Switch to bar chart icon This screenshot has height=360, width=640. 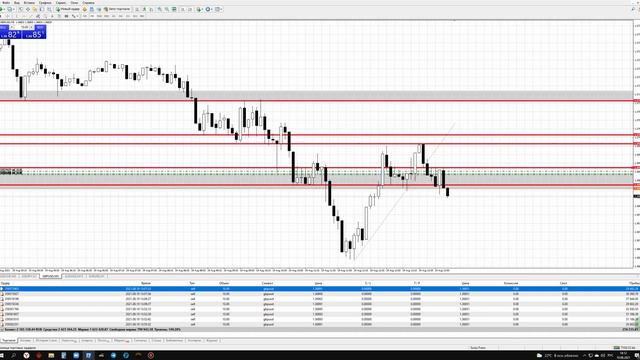pos(137,9)
